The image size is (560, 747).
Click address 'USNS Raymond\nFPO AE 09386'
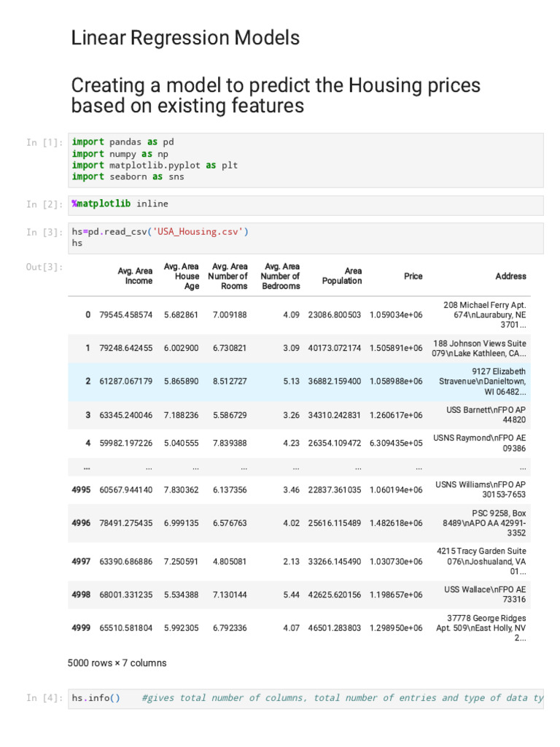click(x=480, y=443)
